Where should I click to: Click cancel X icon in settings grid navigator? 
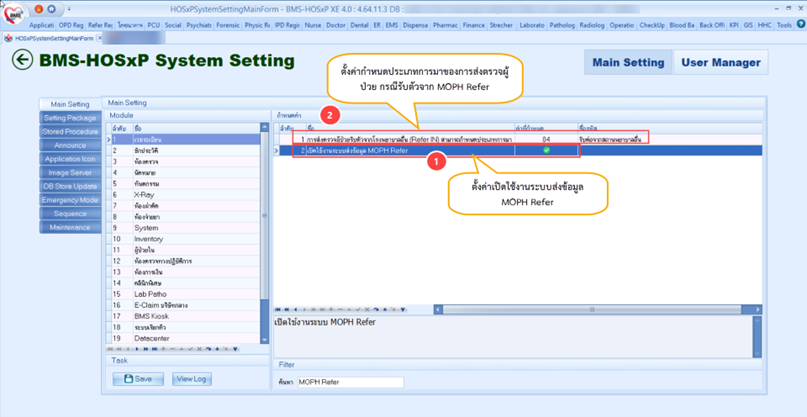pyautogui.click(x=367, y=309)
